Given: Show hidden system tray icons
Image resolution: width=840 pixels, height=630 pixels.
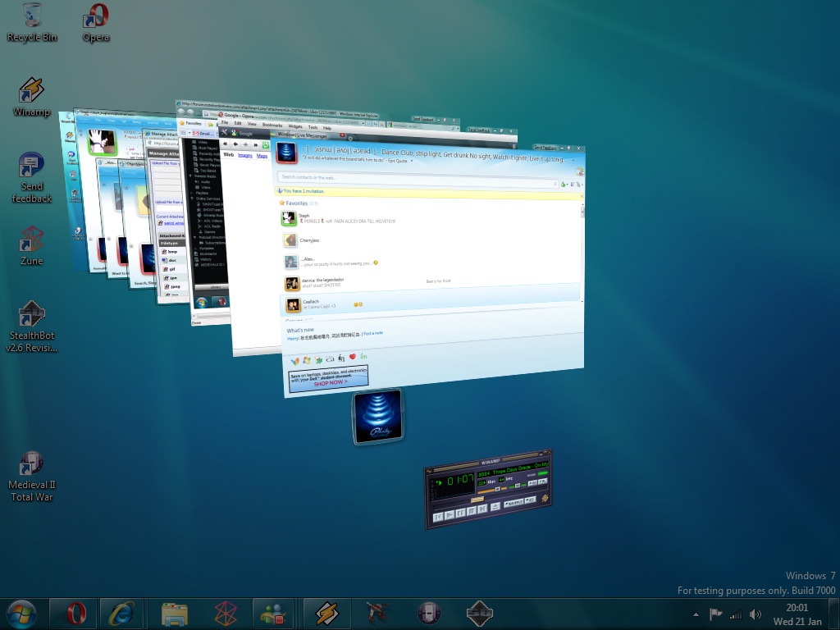Looking at the screenshot, I should [x=696, y=614].
